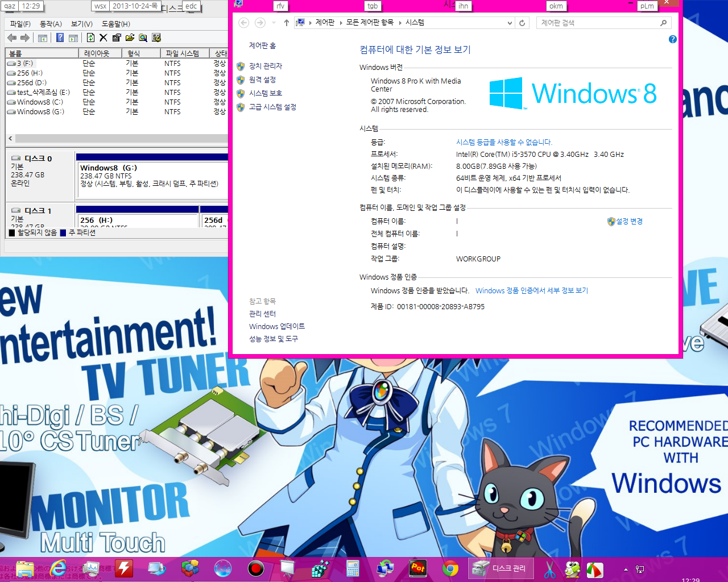The height and width of the screenshot is (582, 728).
Task: Select the 디스크 0 label box
Action: [40, 176]
